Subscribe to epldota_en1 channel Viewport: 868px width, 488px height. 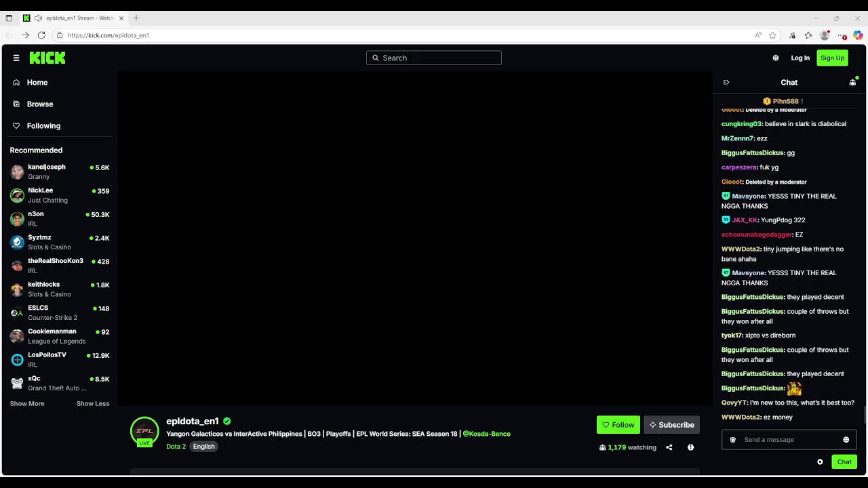(671, 425)
